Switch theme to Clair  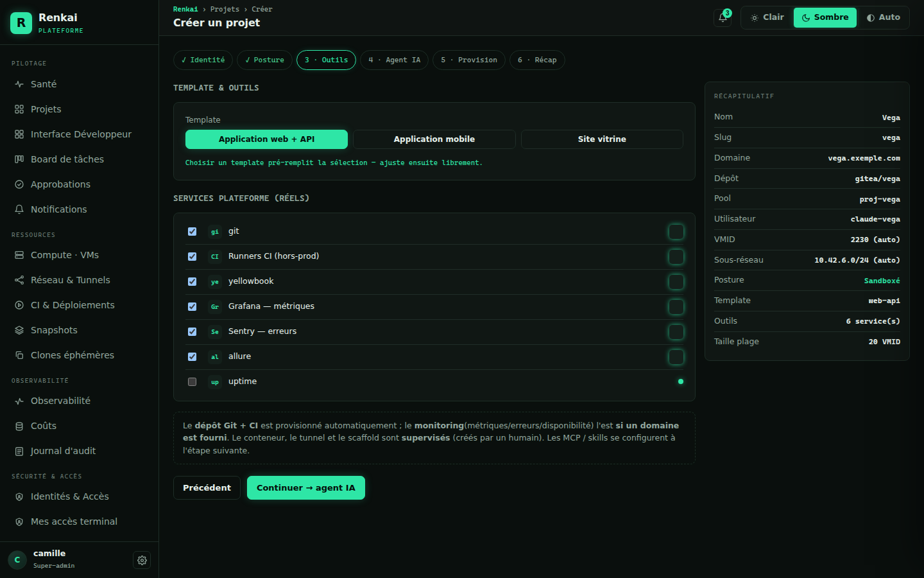point(767,17)
